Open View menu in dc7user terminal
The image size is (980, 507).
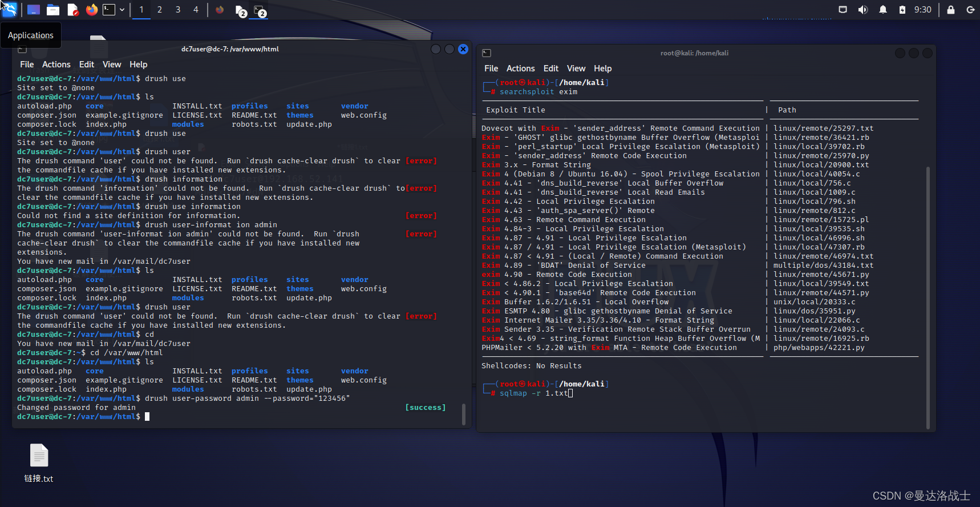112,65
